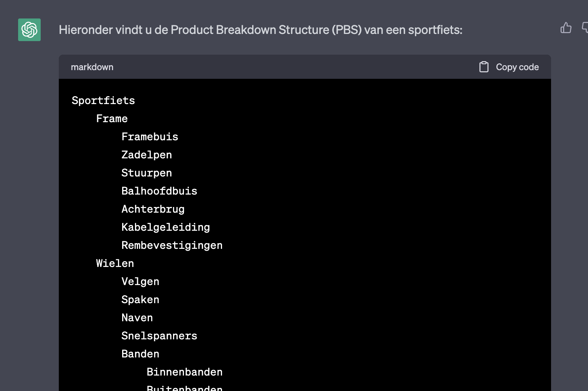This screenshot has width=588, height=391.
Task: Click the ChatGPT avatar icon
Action: [x=29, y=30]
